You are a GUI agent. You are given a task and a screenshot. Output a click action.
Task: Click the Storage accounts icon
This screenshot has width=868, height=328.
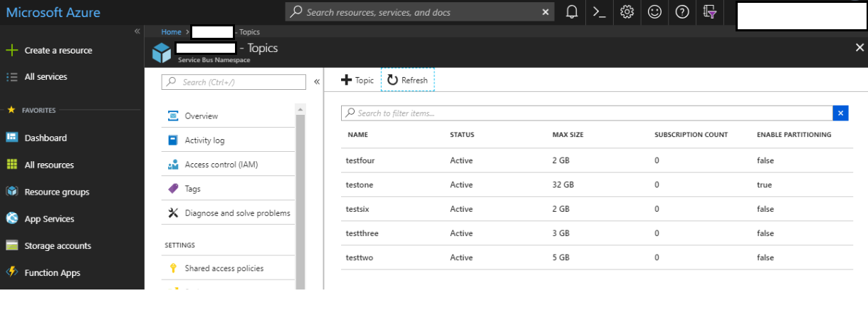pyautogui.click(x=11, y=246)
